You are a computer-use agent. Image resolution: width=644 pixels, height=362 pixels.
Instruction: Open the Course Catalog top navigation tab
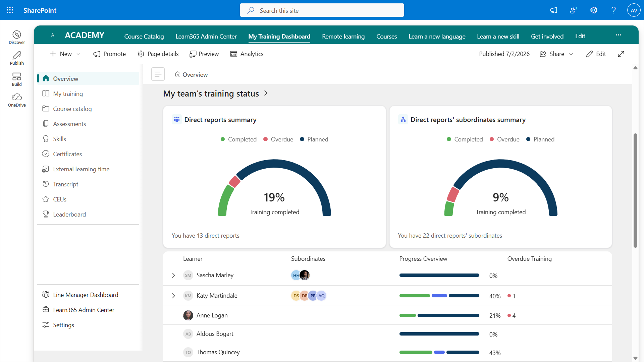[x=144, y=36]
